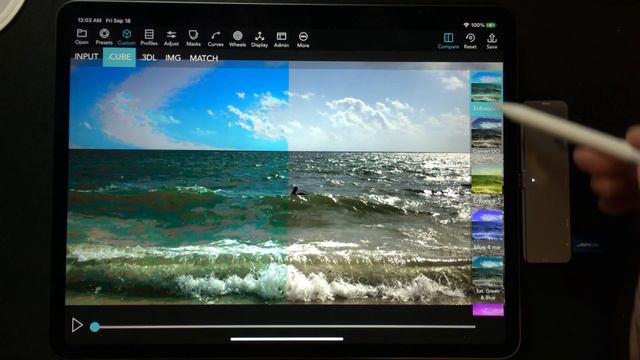Viewport: 640px width, 360px height.
Task: Tap the purple button below LUT list
Action: pos(488,310)
